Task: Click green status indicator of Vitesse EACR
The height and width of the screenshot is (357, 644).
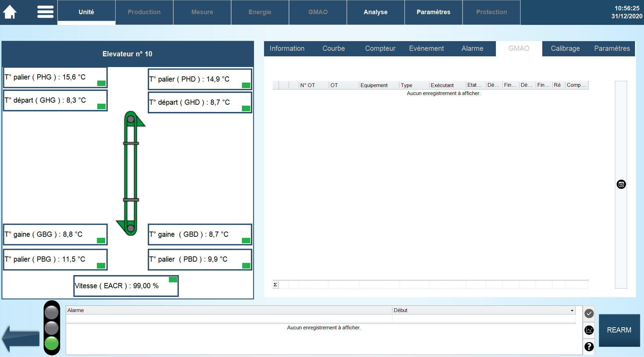Action: tap(173, 280)
